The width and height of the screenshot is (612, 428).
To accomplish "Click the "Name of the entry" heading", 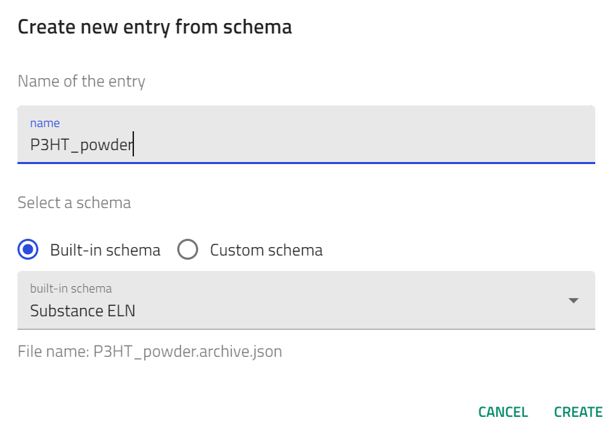I will [81, 81].
